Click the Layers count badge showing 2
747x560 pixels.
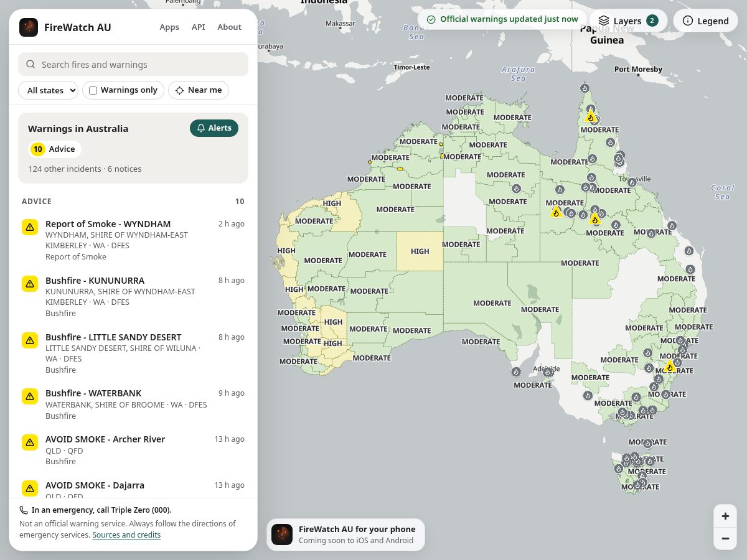point(652,21)
